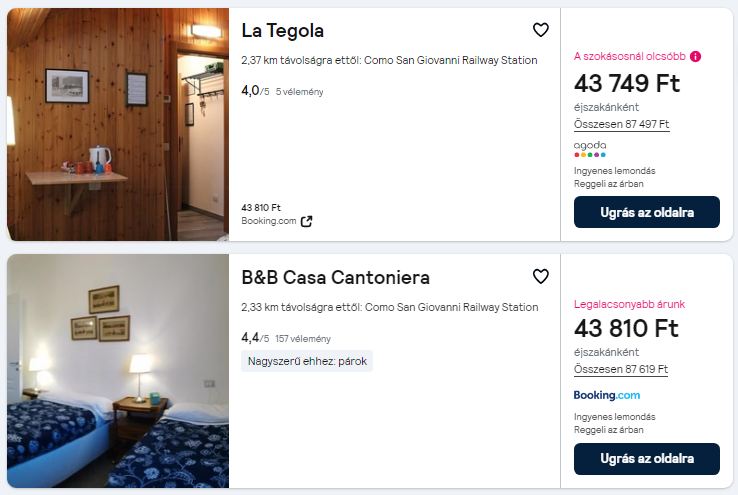Click Összesen 87 619 Ft total

(621, 369)
